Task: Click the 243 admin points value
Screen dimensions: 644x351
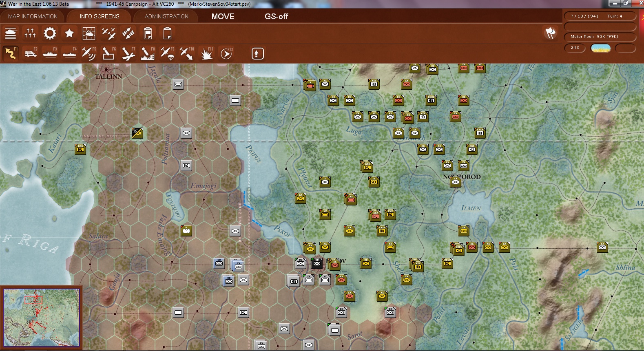Action: pyautogui.click(x=575, y=48)
